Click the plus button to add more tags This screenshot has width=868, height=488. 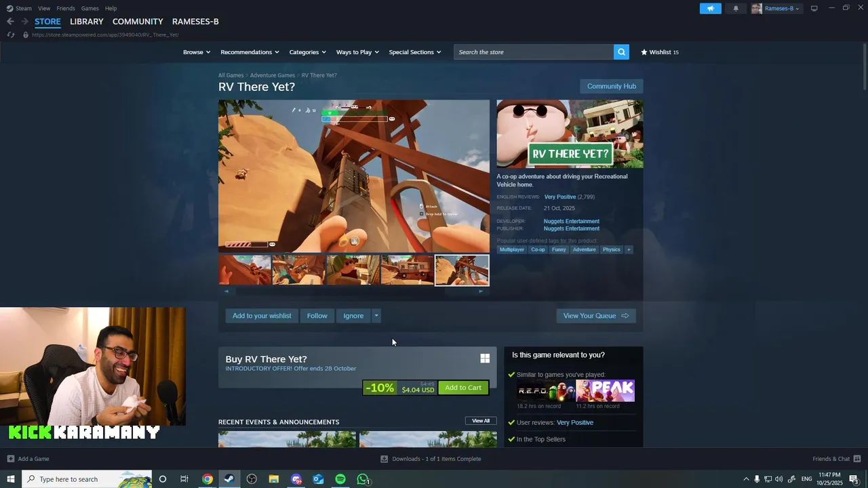coord(629,249)
